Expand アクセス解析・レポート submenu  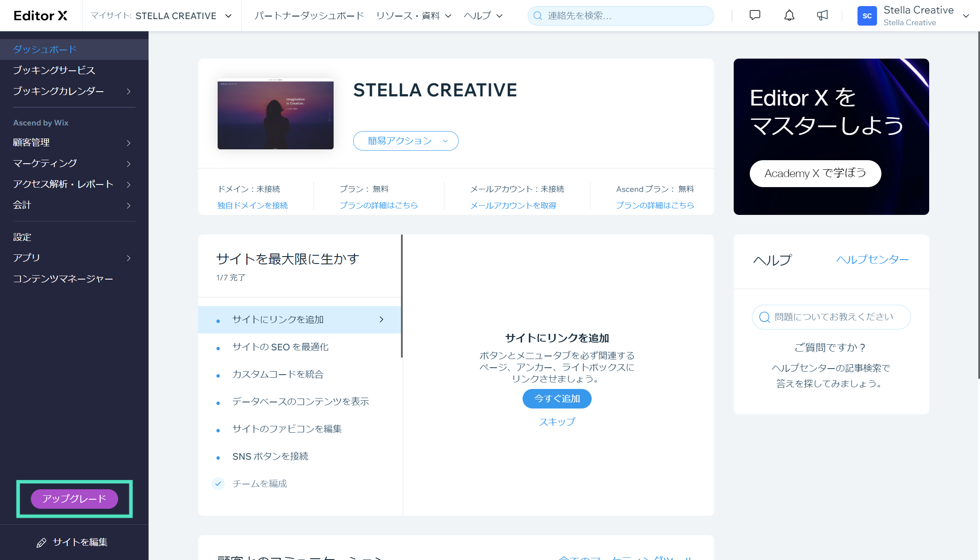click(x=129, y=184)
